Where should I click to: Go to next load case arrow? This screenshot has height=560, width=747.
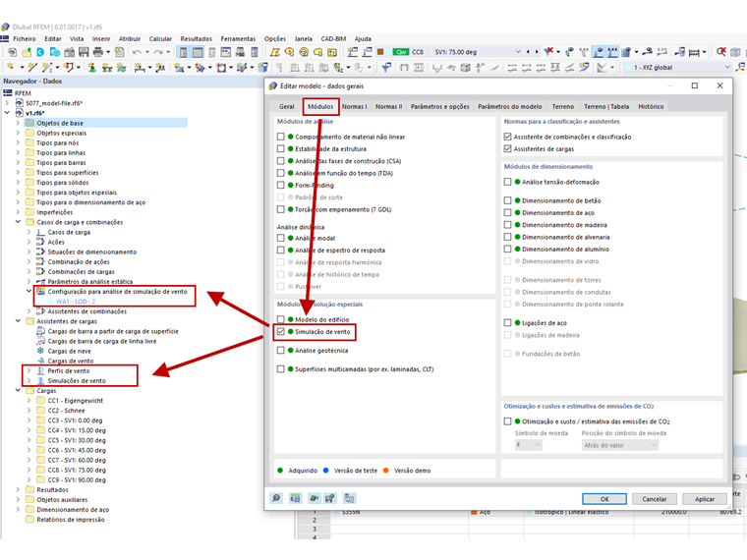click(537, 52)
